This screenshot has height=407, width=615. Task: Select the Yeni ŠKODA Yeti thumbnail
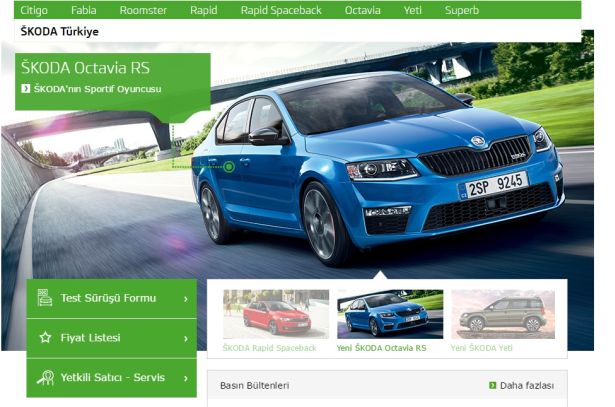pos(503,314)
